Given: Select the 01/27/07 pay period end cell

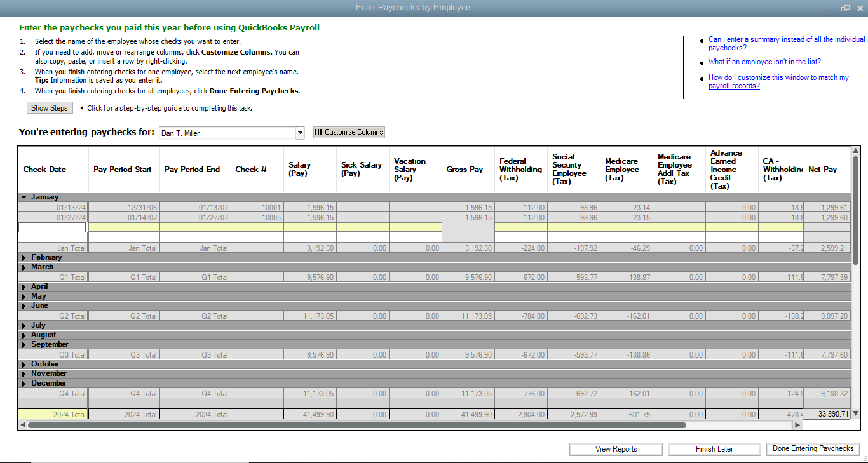Looking at the screenshot, I should [195, 217].
